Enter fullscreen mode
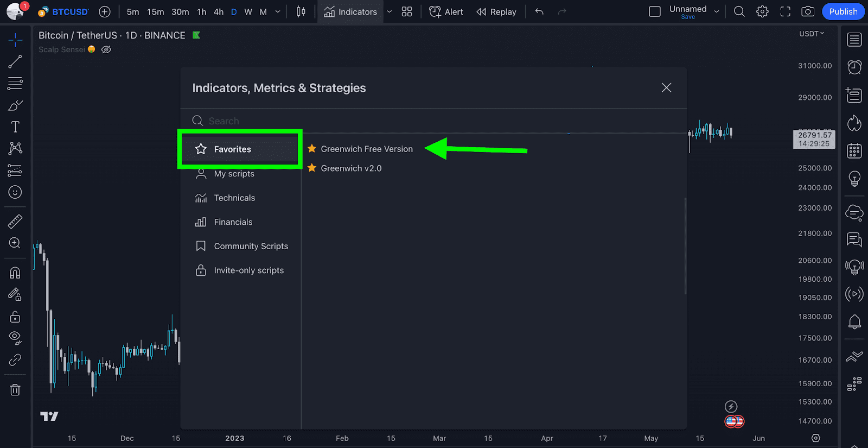The image size is (868, 448). click(x=785, y=11)
